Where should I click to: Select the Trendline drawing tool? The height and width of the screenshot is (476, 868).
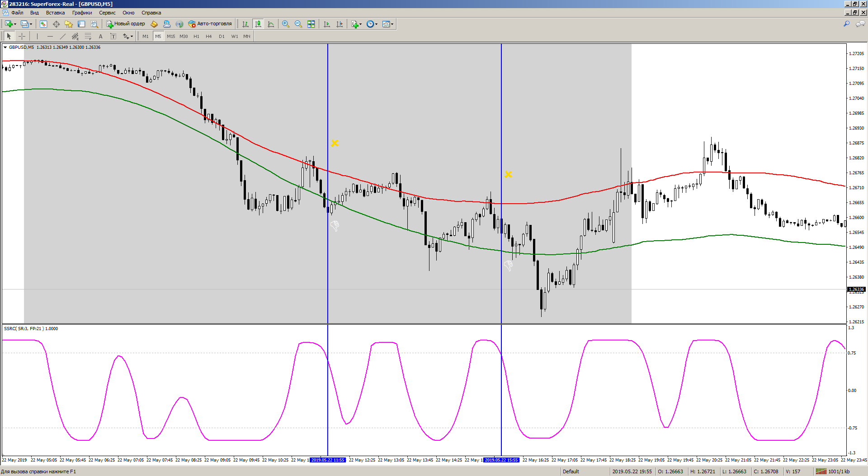(x=62, y=36)
